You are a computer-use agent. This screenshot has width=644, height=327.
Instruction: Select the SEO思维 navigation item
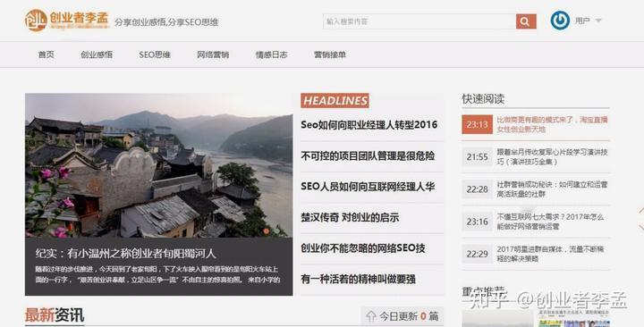[x=155, y=54]
